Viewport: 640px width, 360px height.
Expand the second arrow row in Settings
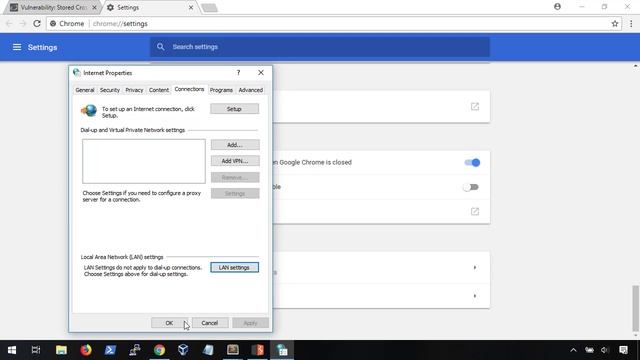click(475, 296)
